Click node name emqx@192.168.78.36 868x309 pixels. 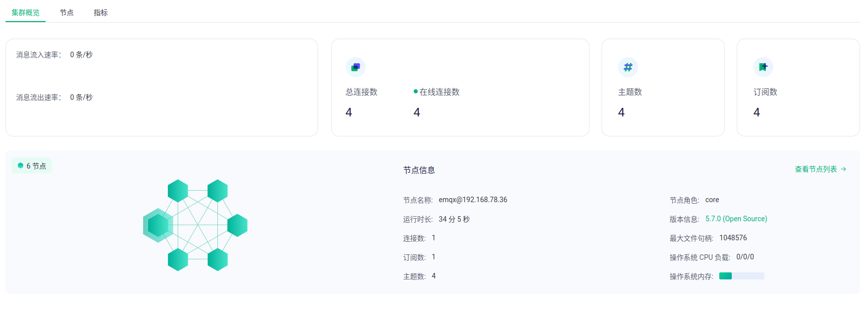473,200
